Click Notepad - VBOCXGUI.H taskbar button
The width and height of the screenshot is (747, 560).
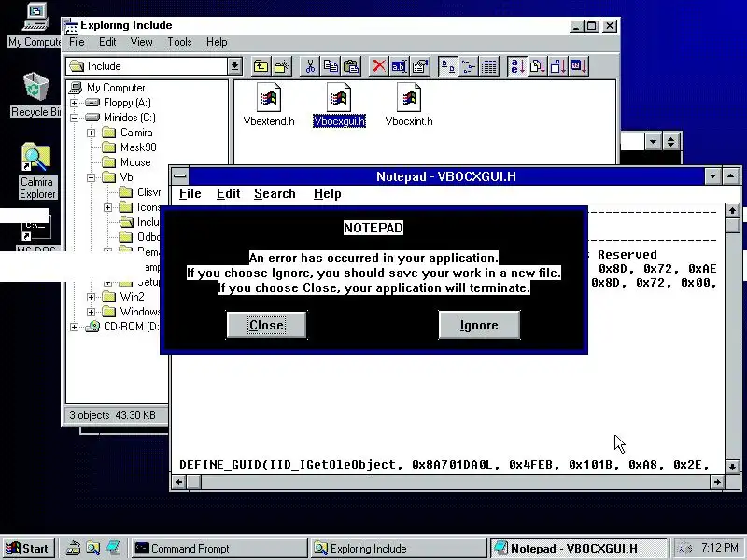[577, 549]
